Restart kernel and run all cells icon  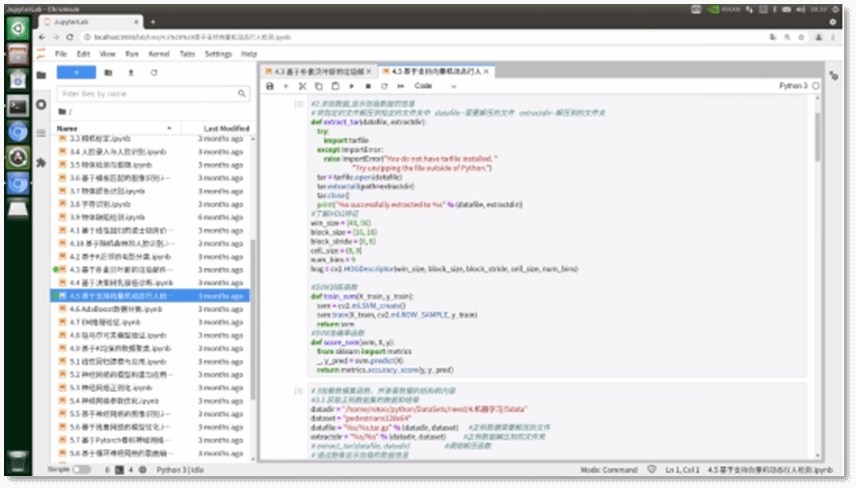click(x=401, y=86)
